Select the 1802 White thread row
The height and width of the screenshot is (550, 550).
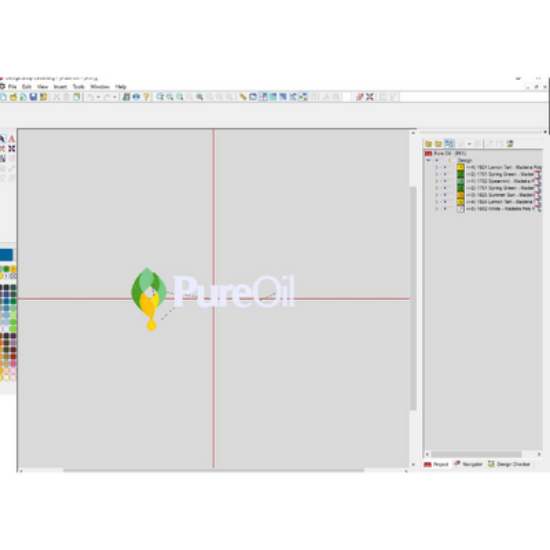500,209
